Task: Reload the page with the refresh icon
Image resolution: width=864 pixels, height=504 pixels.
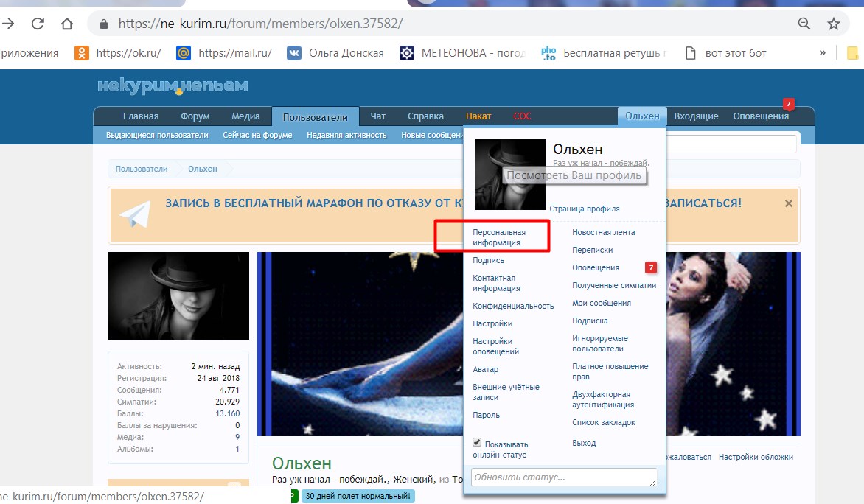Action: click(38, 23)
